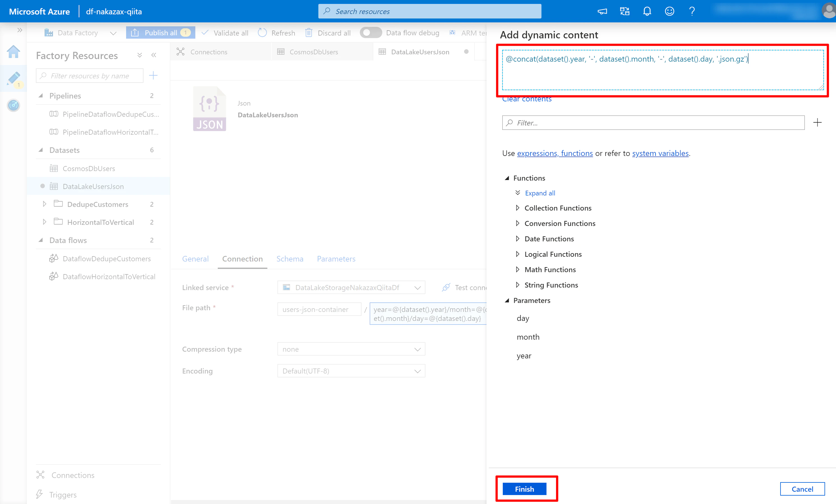
Task: Click Expand all under Functions
Action: 540,193
